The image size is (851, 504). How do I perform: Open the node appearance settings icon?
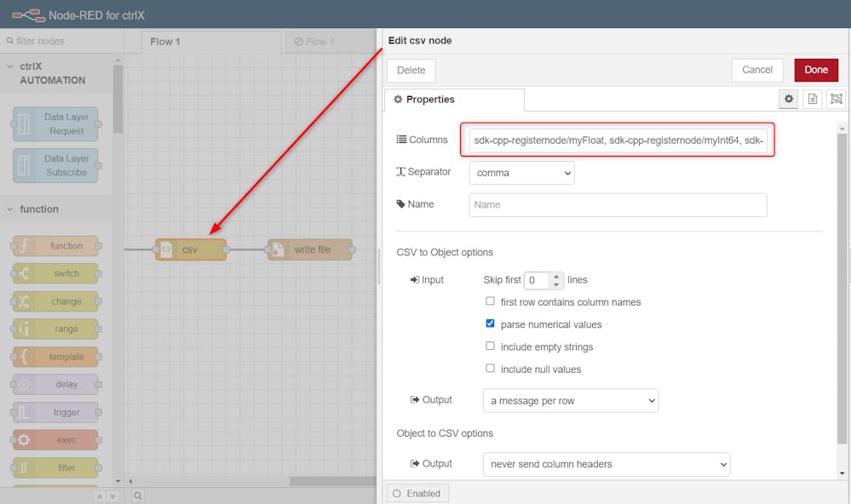click(837, 100)
